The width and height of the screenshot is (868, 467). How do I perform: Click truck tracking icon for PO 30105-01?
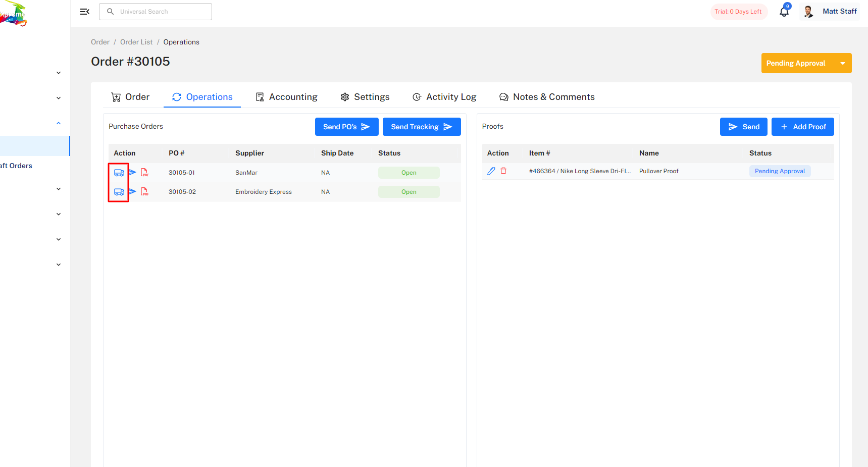click(119, 173)
